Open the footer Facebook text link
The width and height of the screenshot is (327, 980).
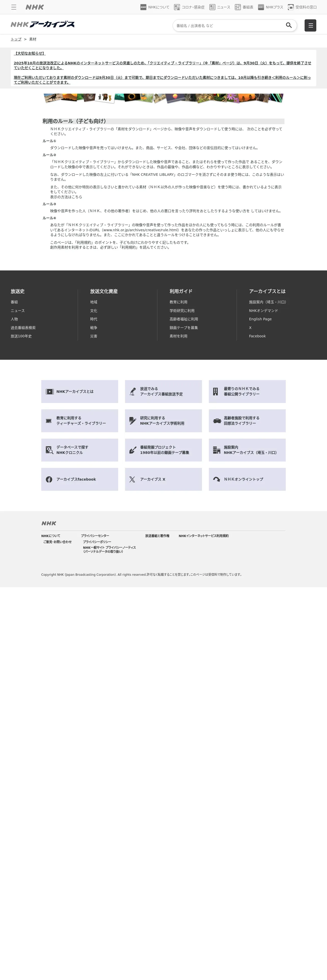coord(257,336)
